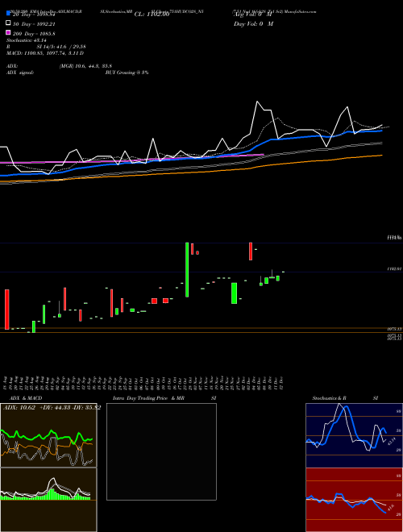Click the 1075.13 support level label
Image resolution: width=403 pixels, height=532 pixels.
click(x=394, y=329)
